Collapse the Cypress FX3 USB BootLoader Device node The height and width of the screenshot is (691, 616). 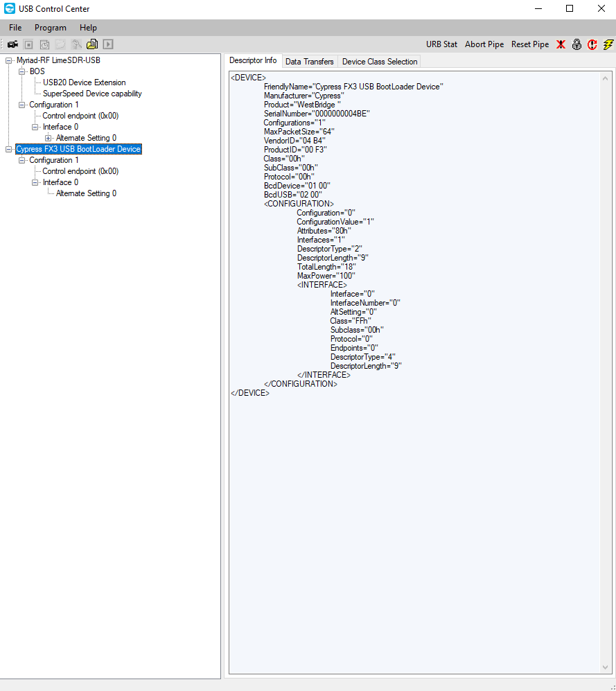[x=9, y=149]
